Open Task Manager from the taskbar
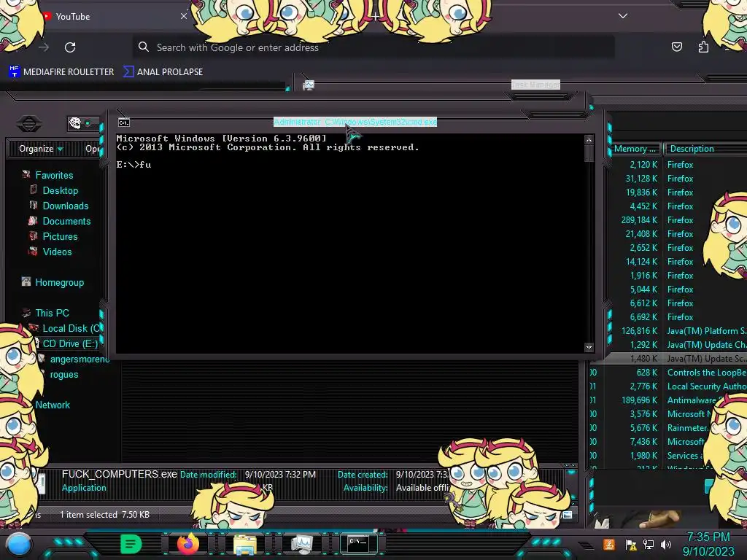Screen dimensions: 747x560 301,544
